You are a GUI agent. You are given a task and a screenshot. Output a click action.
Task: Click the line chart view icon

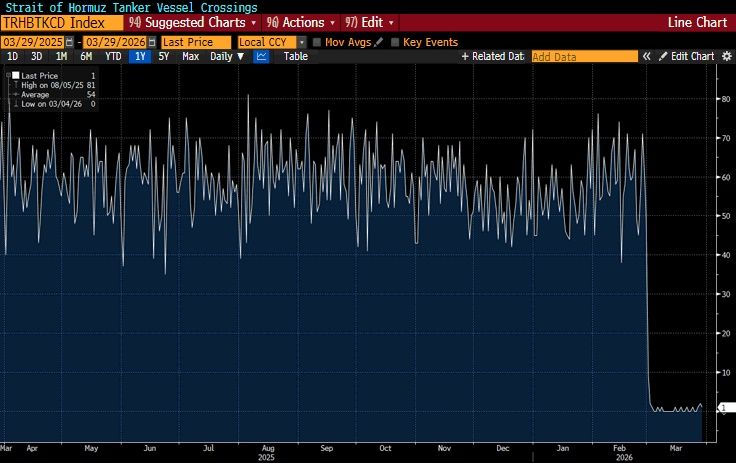tap(262, 57)
